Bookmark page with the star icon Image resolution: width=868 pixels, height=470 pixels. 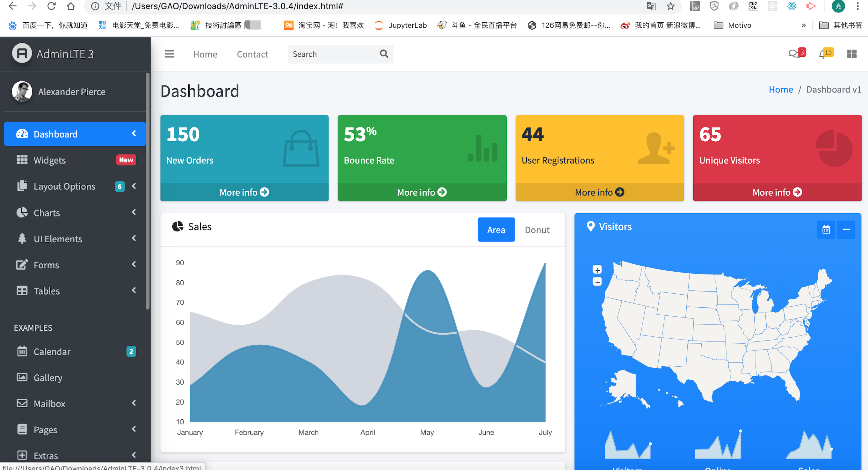[x=670, y=6]
